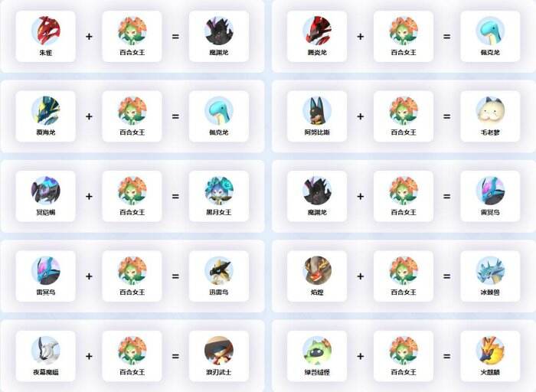
Task: Open the 焰煌 creature card
Action: [317, 276]
